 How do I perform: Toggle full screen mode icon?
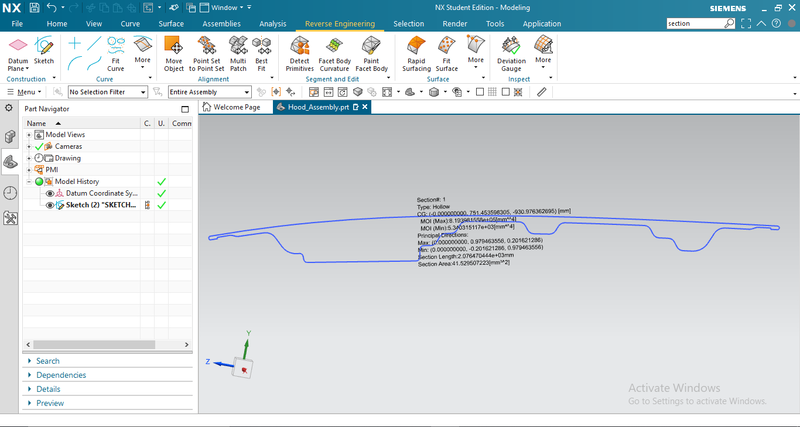point(746,23)
